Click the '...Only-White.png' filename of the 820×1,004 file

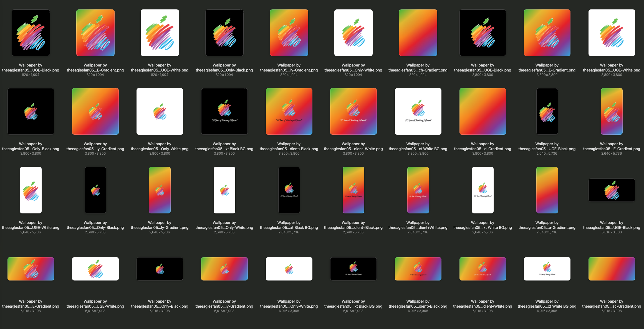353,70
